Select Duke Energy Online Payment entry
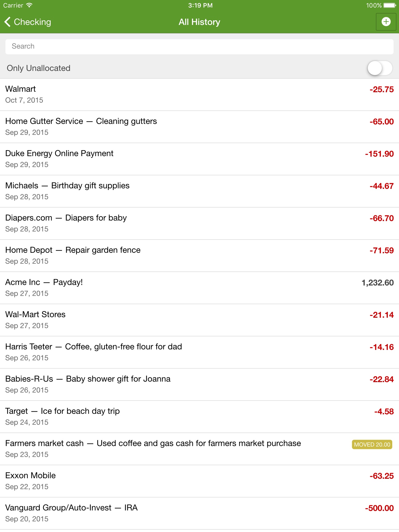 (x=199, y=159)
